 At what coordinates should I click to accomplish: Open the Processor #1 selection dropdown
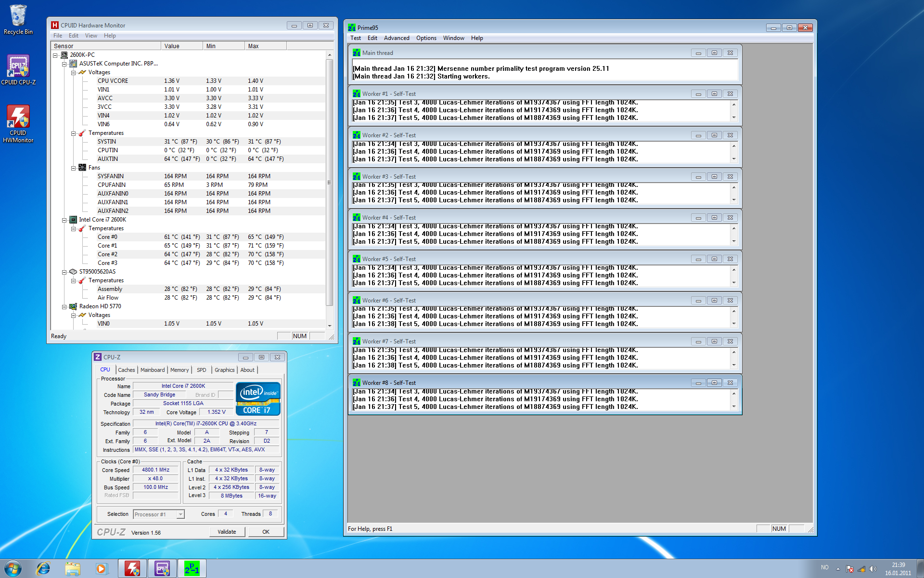click(x=180, y=514)
